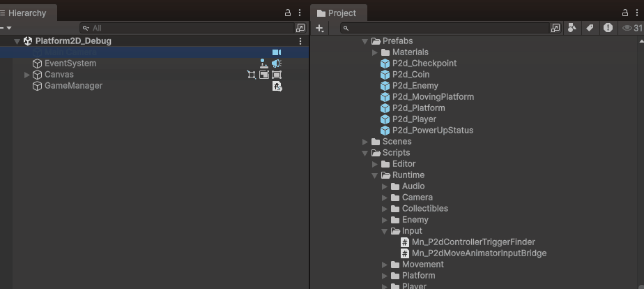Open the Hierarchy panel options menu

(x=300, y=13)
